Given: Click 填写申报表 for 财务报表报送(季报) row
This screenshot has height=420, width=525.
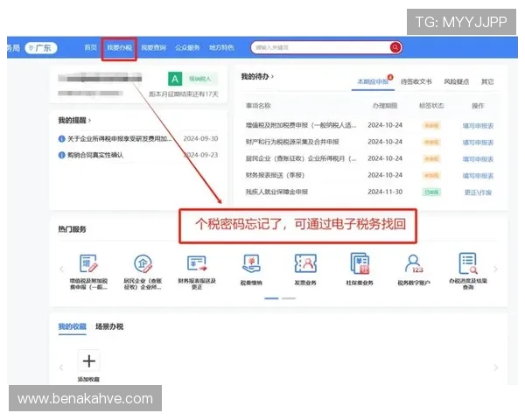Looking at the screenshot, I should [478, 176].
